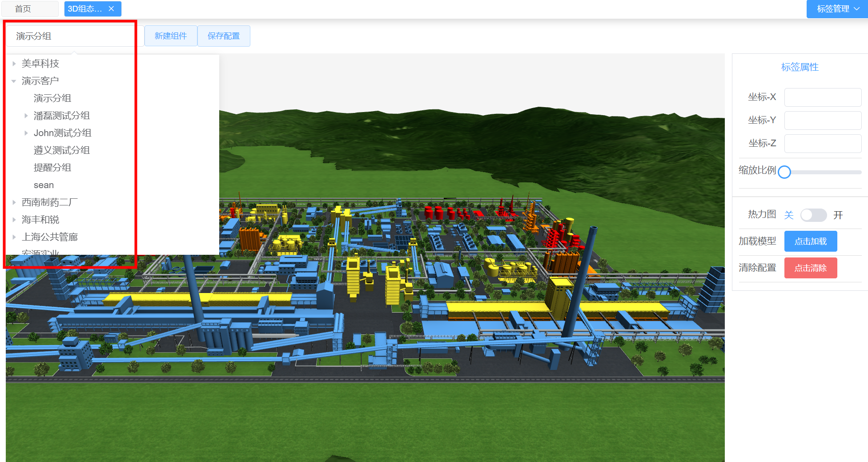Click the 坐标-X input field
This screenshot has height=462, width=868.
coord(822,97)
